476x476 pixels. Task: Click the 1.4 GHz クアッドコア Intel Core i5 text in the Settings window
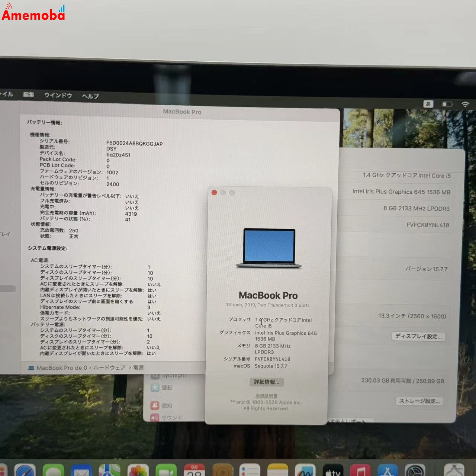click(407, 175)
